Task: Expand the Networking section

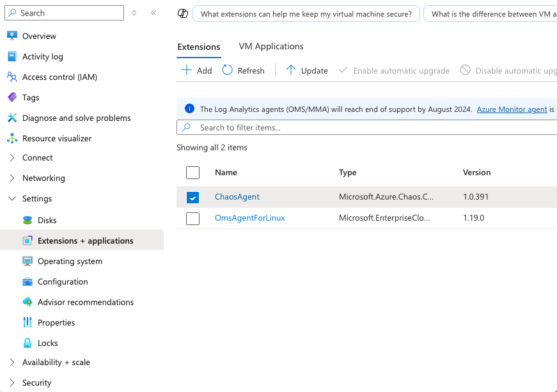Action: (x=12, y=178)
